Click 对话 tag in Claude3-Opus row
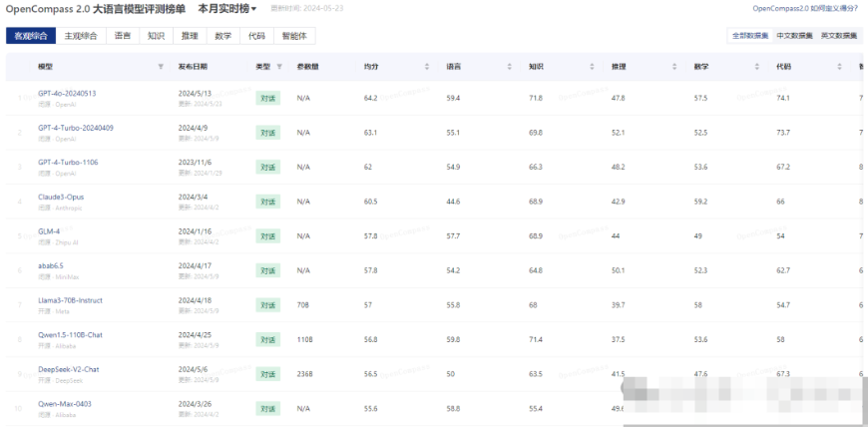This screenshot has height=427, width=868. coord(268,202)
